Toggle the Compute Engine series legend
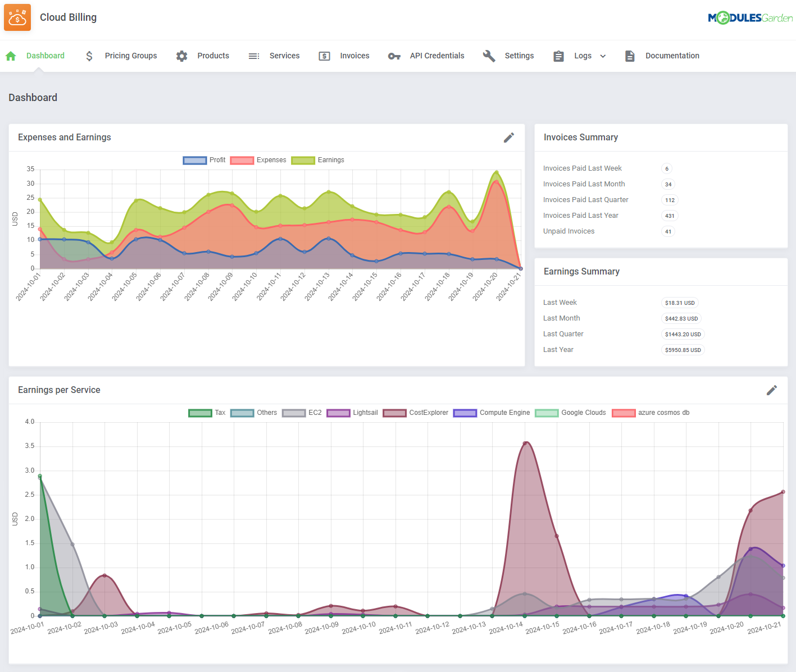The width and height of the screenshot is (796, 672). point(492,413)
